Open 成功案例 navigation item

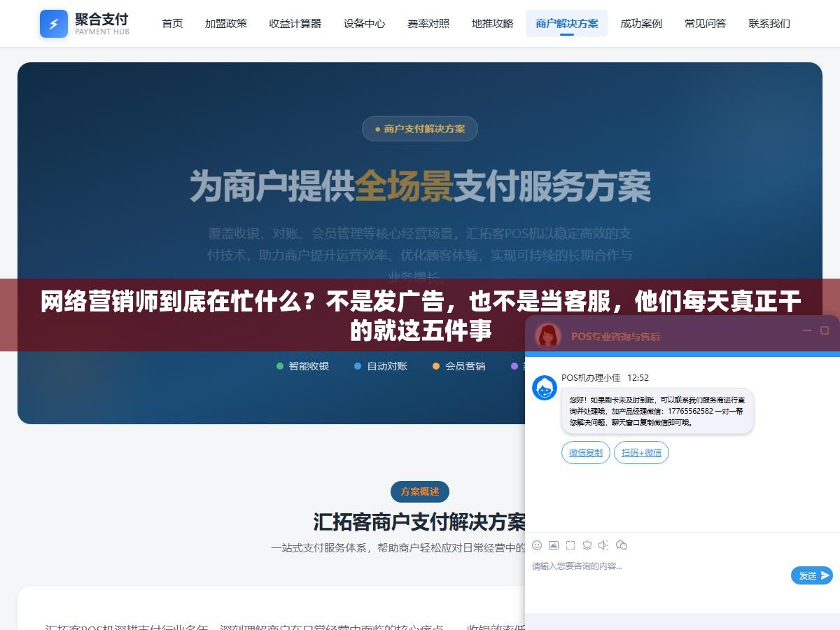click(641, 24)
